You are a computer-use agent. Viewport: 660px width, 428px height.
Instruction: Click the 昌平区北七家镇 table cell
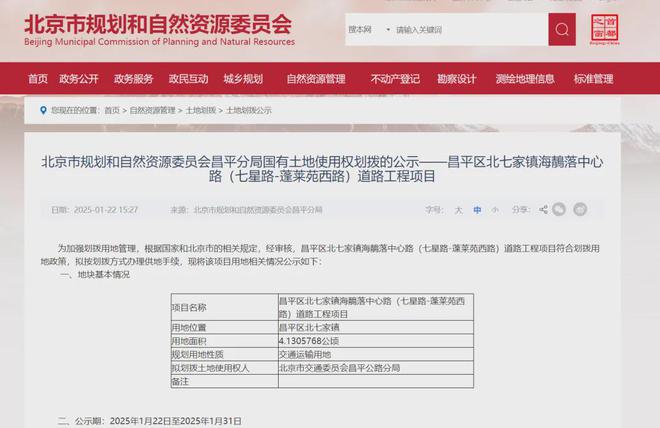376,327
